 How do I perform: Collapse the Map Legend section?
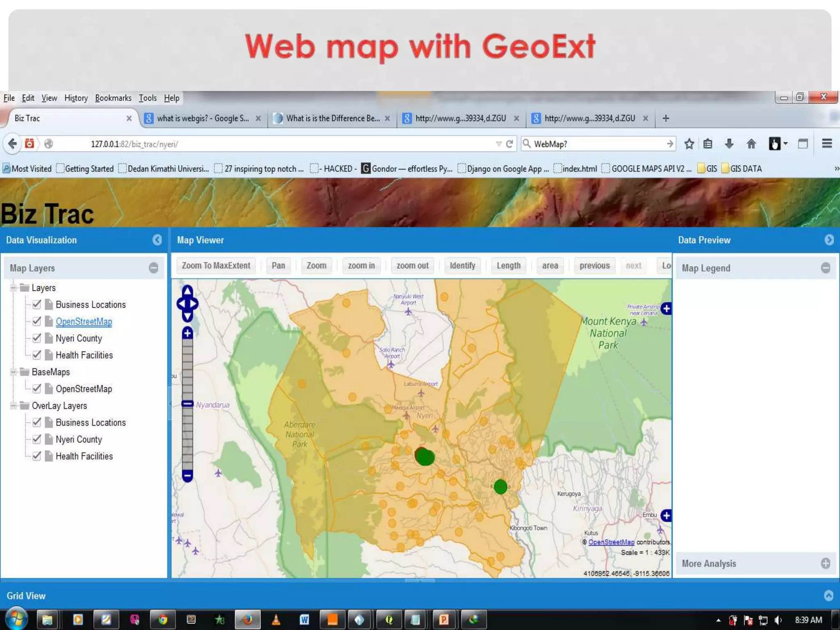tap(826, 268)
